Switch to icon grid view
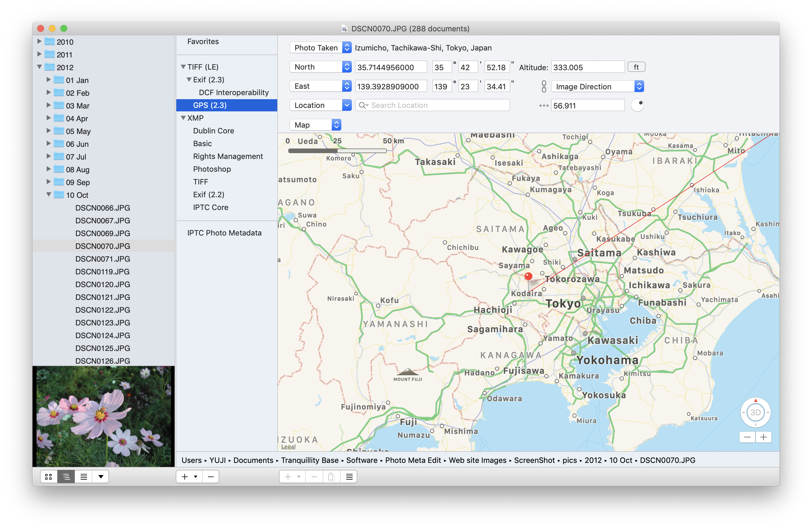Screen dimensions: 812x529 tap(48, 477)
